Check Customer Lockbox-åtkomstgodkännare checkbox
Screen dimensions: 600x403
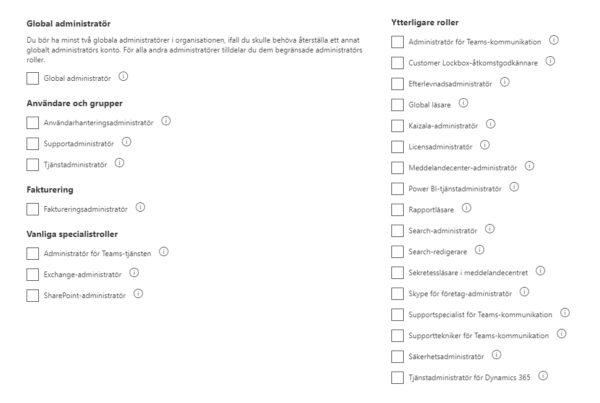398,62
